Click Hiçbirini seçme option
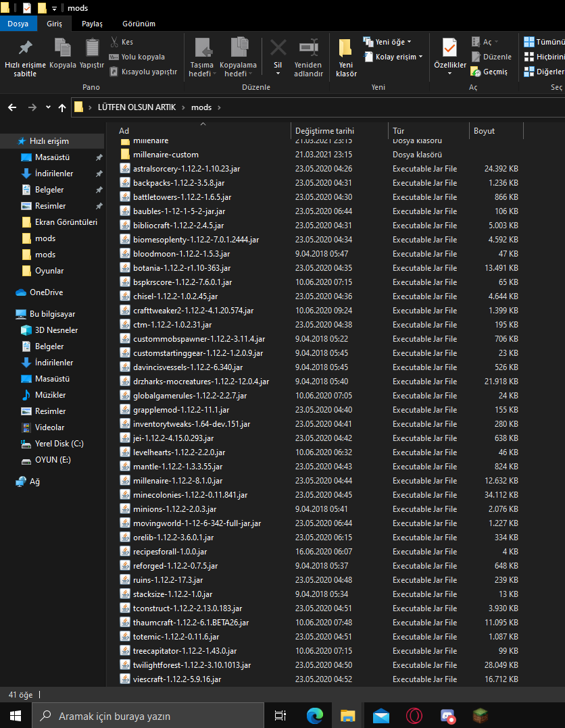This screenshot has width=565, height=728. click(x=544, y=57)
